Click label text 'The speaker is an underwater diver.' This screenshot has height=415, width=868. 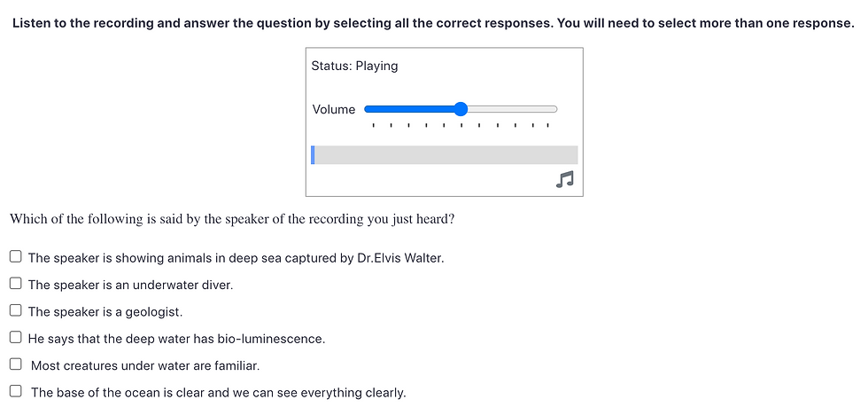[x=131, y=286]
